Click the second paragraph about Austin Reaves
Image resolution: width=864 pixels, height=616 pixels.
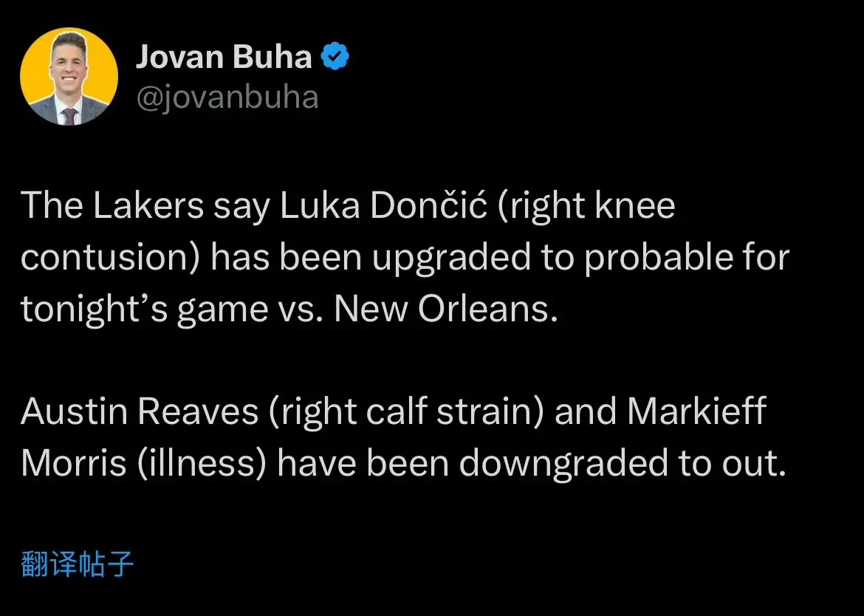pos(403,437)
